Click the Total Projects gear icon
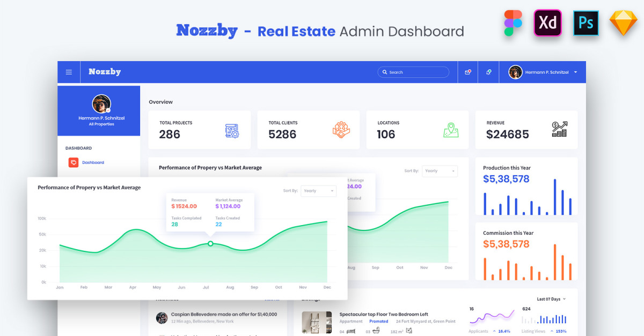644x336 pixels. tap(232, 130)
